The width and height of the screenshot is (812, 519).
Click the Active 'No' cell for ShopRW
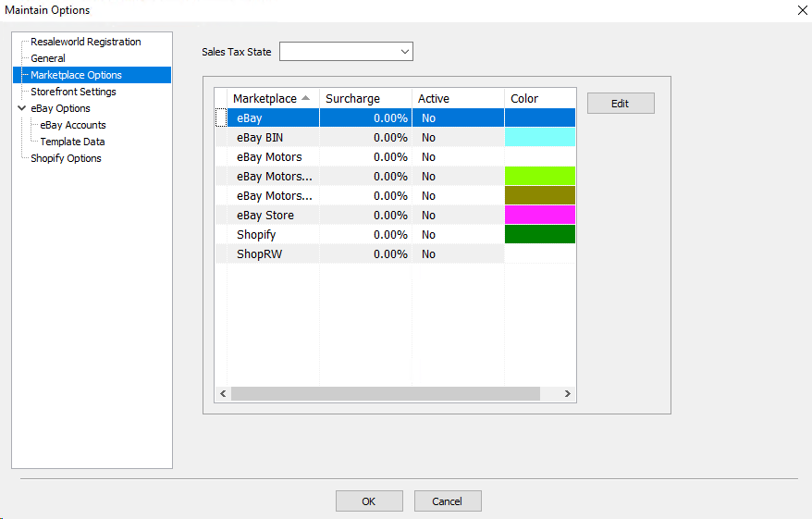459,253
